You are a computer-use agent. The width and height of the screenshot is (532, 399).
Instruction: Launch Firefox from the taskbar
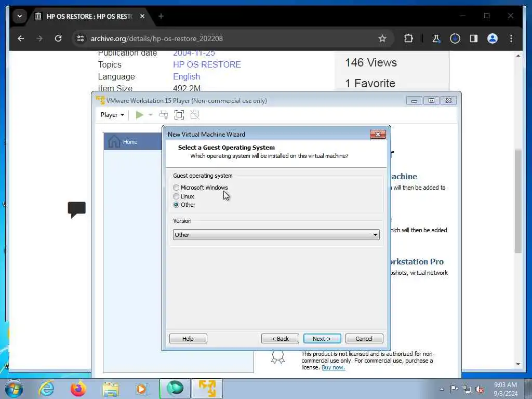coord(78,389)
